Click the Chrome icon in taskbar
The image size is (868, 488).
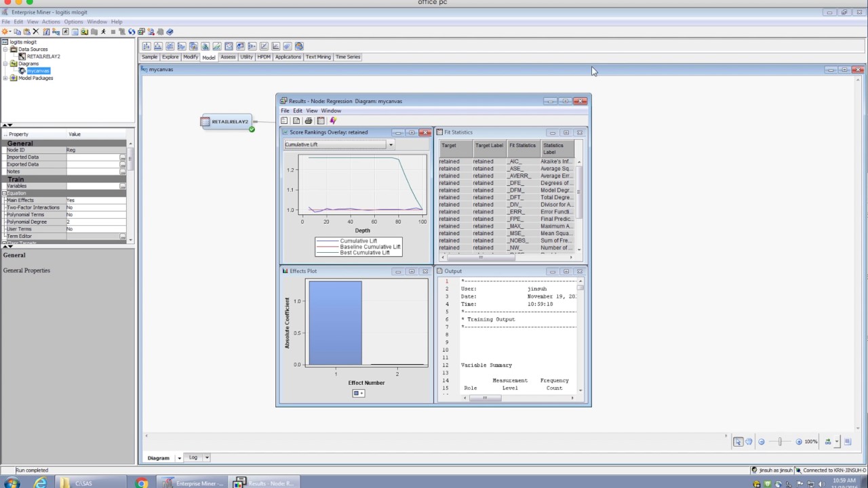pyautogui.click(x=142, y=483)
